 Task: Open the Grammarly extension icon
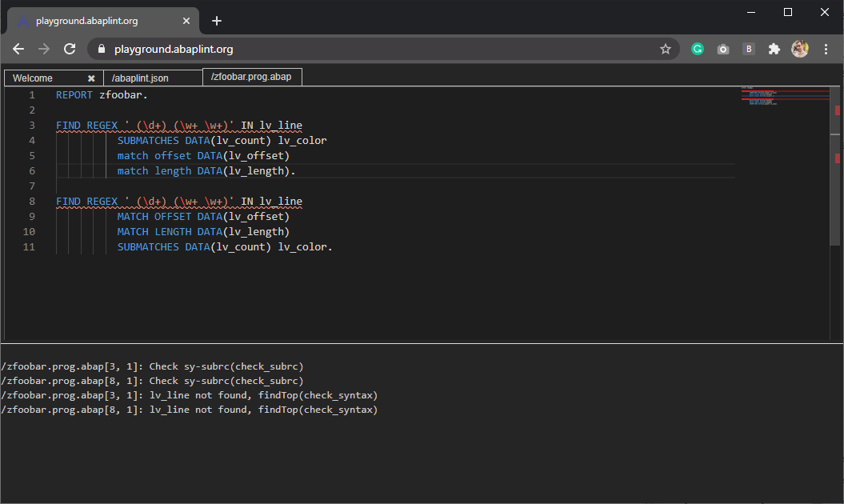click(x=698, y=49)
